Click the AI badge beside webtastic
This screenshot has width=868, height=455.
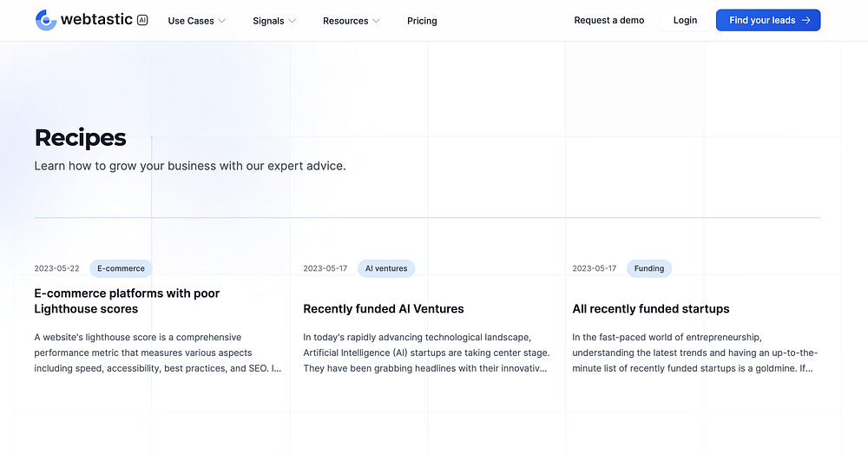[x=141, y=19]
